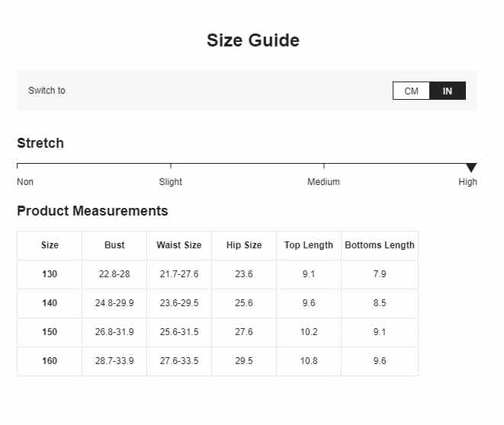Viewport: 504px width, 425px height.
Task: Select the IN unit option
Action: point(448,91)
